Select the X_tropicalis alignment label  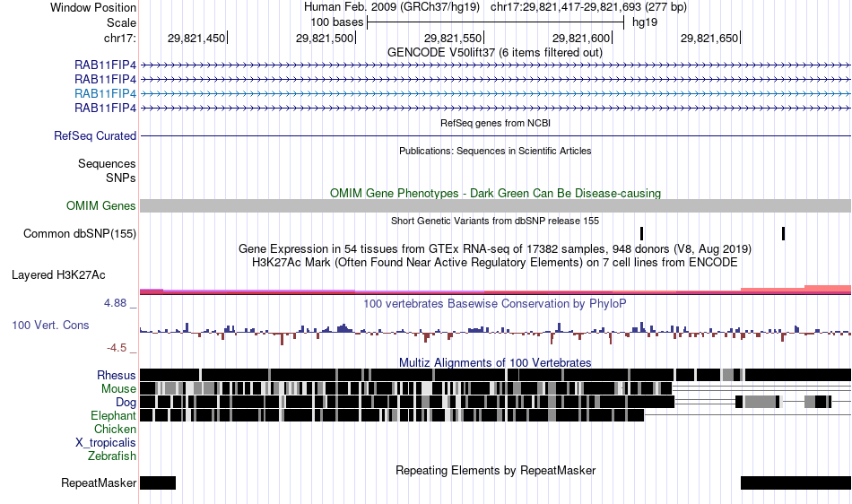[x=106, y=443]
